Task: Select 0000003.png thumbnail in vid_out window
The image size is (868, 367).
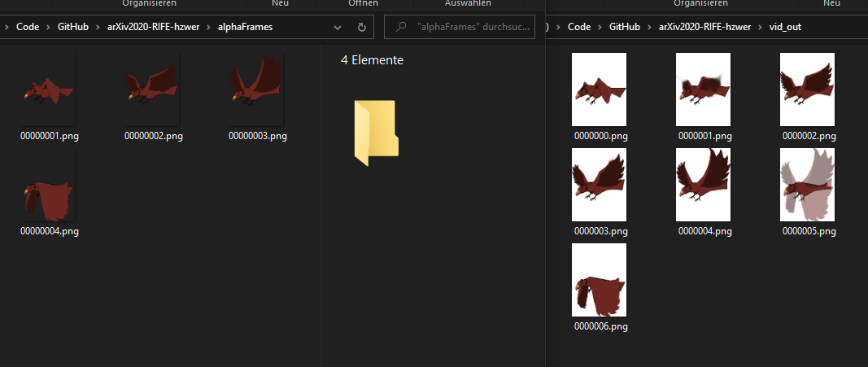Action: [x=599, y=185]
